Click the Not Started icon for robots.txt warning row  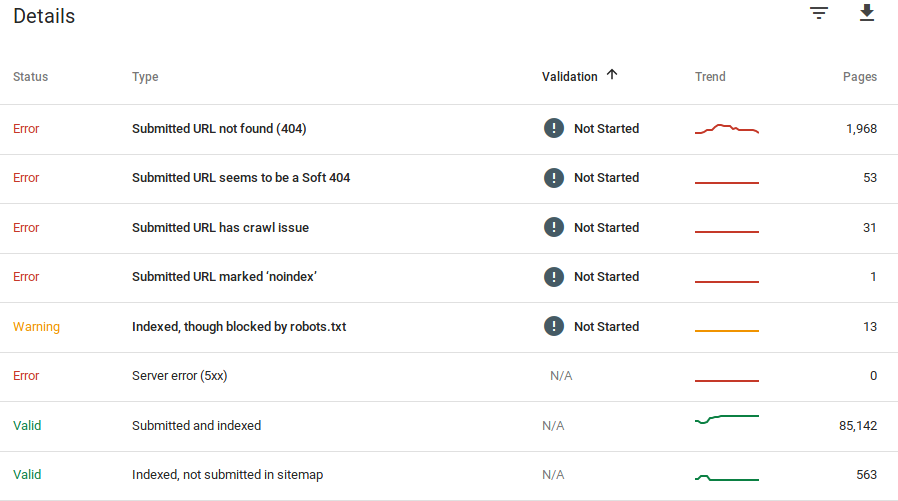(x=554, y=326)
